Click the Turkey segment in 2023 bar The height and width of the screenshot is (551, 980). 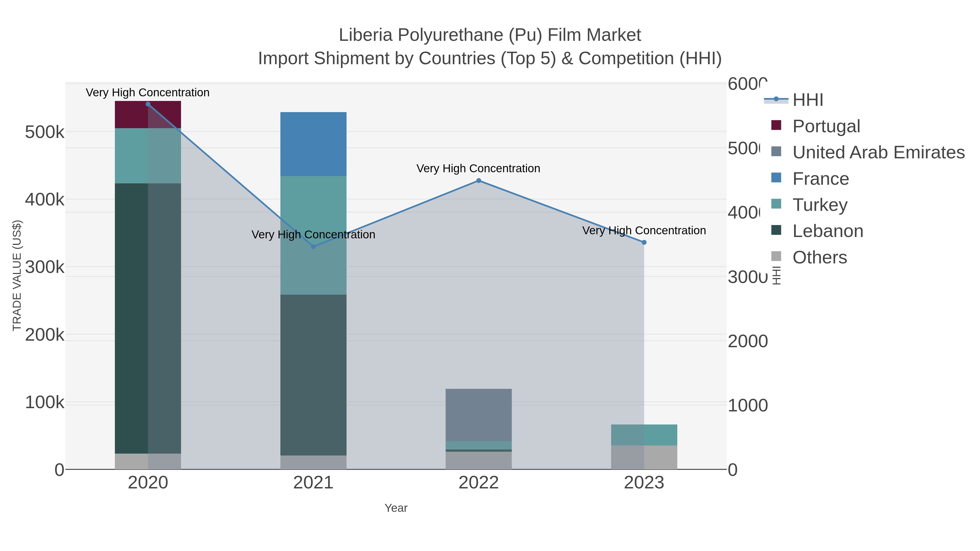644,435
